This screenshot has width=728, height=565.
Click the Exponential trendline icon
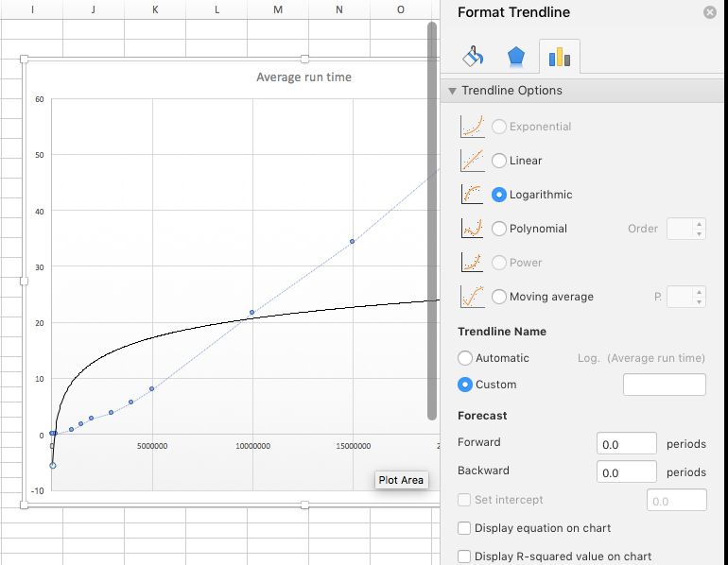[472, 127]
